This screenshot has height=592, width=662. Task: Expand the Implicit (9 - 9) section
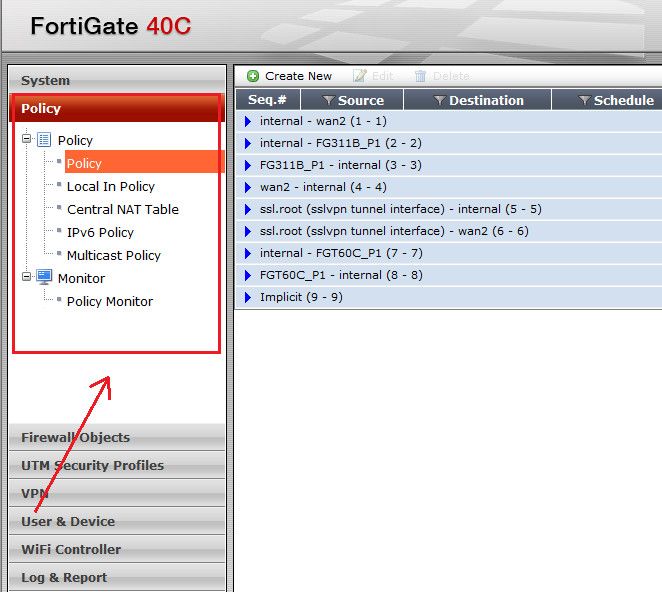coord(248,297)
